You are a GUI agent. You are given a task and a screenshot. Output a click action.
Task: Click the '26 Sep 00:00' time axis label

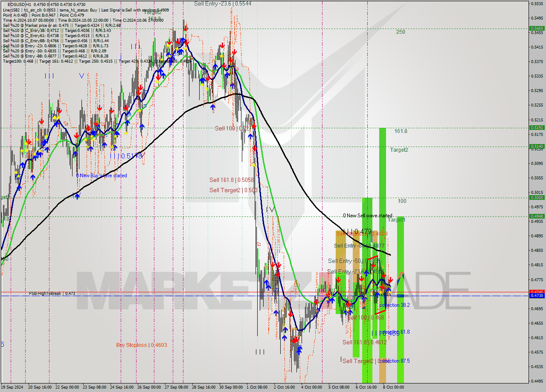[x=148, y=387]
